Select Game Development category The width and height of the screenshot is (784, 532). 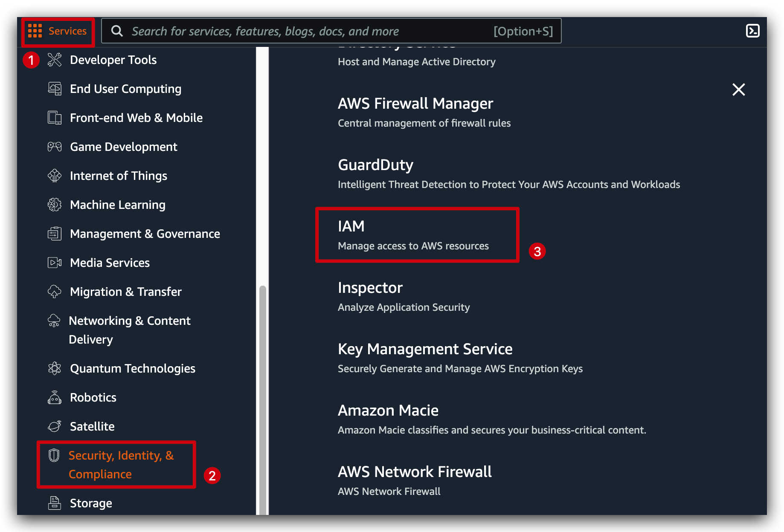pos(124,147)
